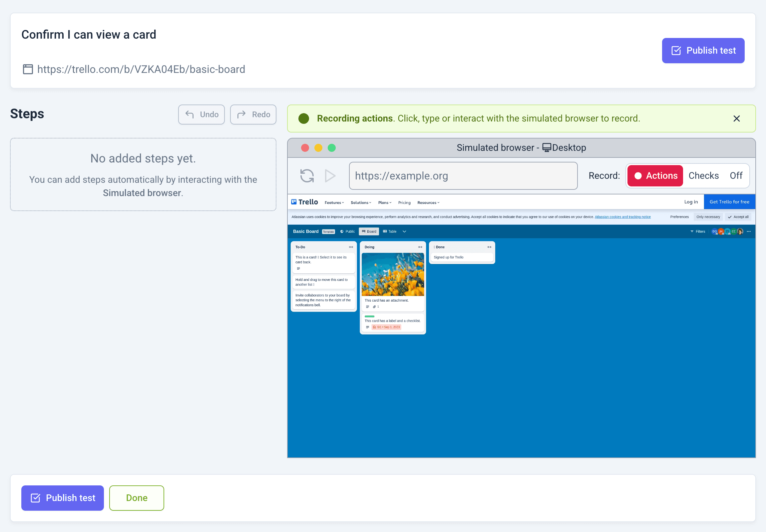
Task: Click the Publish test button
Action: [x=703, y=50]
